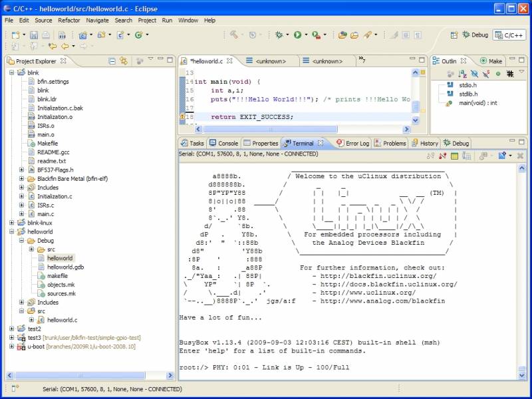Screen dimensions: 532x399
Task: Select the Makefile in the blink project
Action: pos(47,143)
